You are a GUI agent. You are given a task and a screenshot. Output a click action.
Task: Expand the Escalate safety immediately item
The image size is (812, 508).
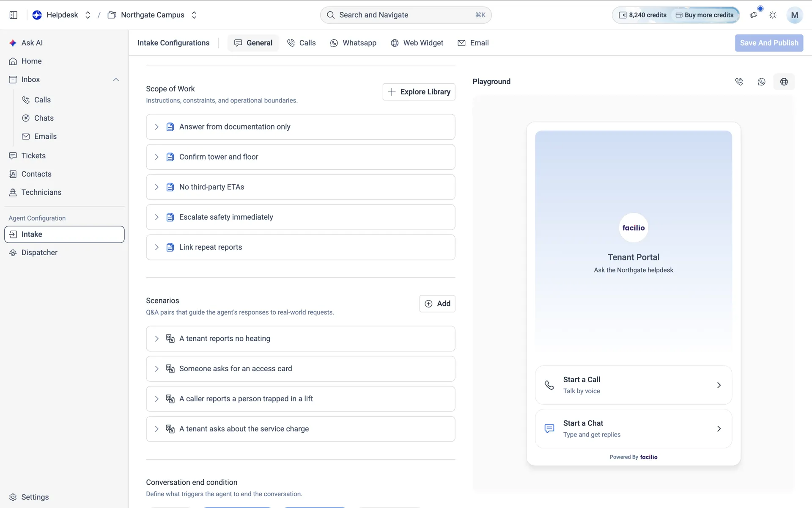pyautogui.click(x=300, y=217)
